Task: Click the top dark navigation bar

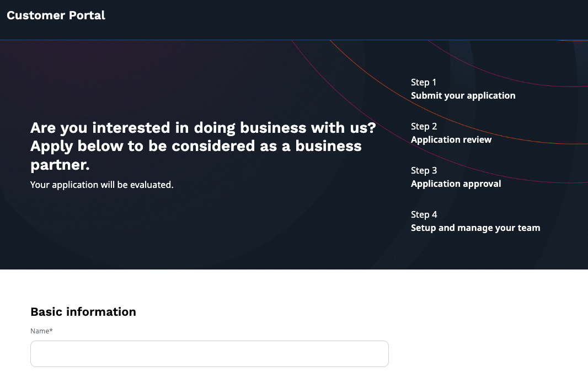Action: click(294, 19)
